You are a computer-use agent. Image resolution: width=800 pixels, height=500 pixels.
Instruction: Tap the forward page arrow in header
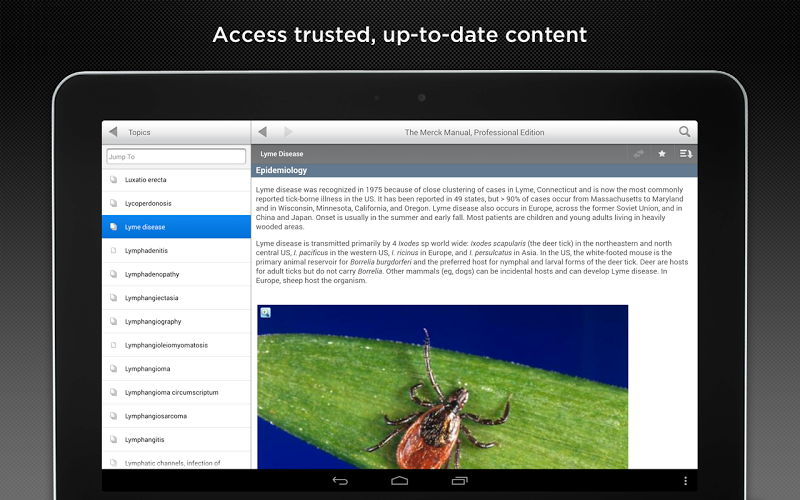(x=288, y=132)
